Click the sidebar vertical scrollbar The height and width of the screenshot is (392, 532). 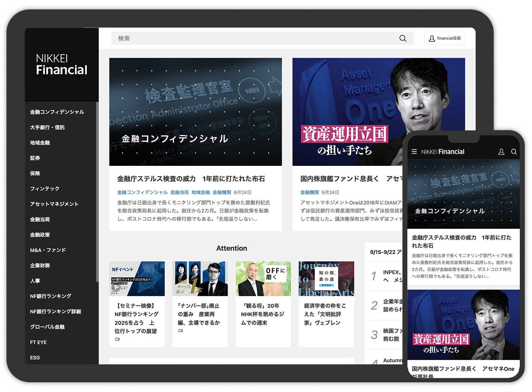click(x=97, y=190)
